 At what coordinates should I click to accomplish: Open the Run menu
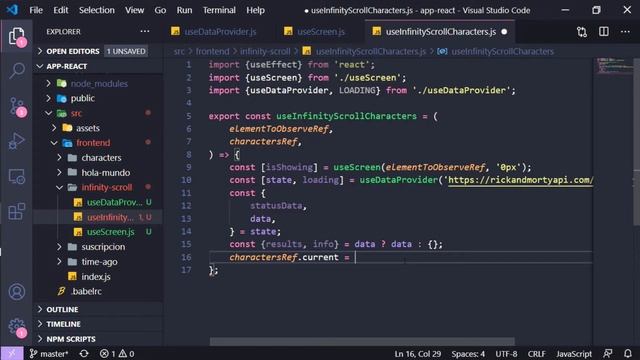184,10
